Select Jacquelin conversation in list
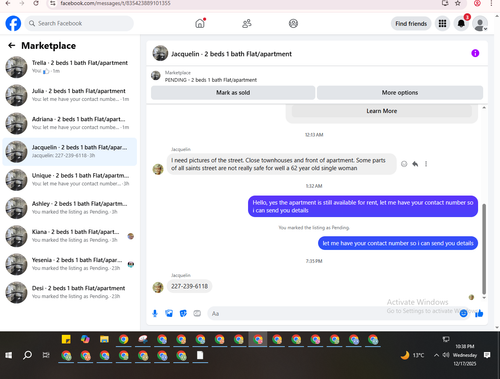Viewport: 500px width, 379px height. [x=69, y=152]
